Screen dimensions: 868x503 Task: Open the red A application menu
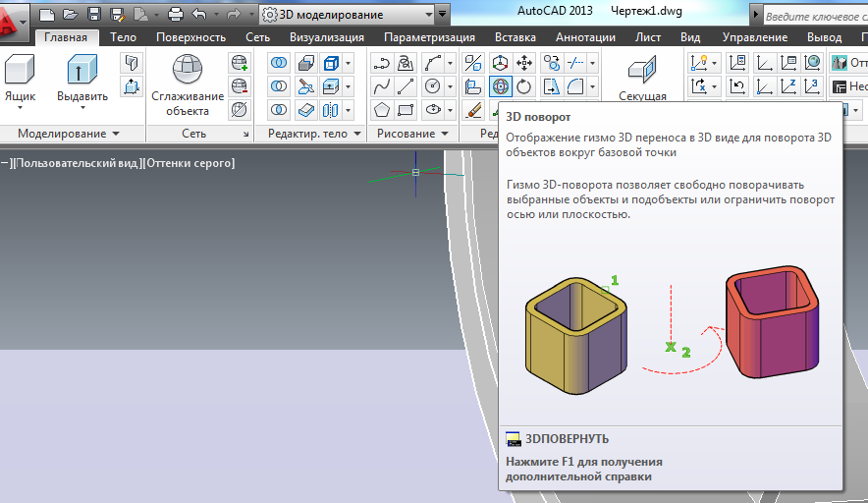click(9, 23)
